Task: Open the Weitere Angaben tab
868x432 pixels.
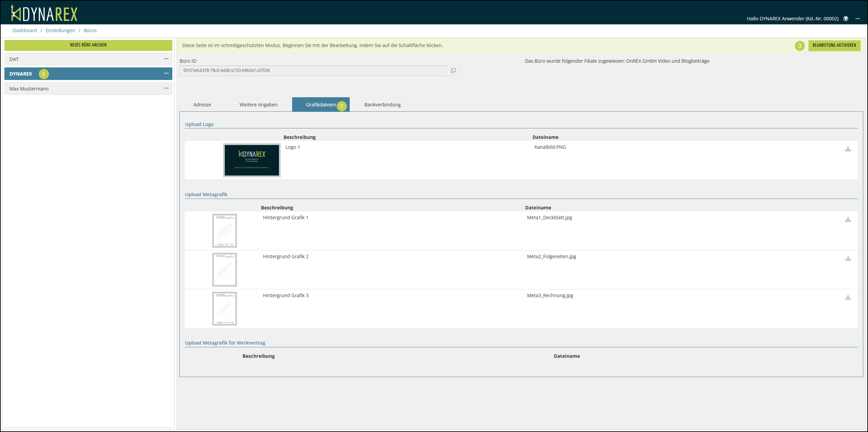Action: (258, 105)
